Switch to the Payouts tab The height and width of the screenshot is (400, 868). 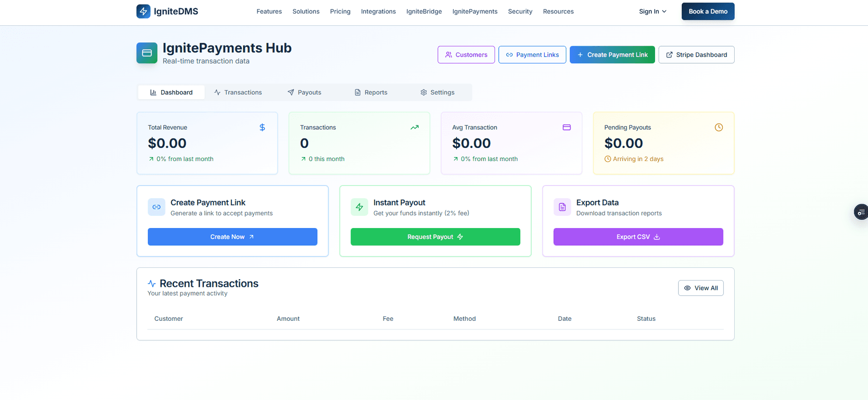click(304, 92)
